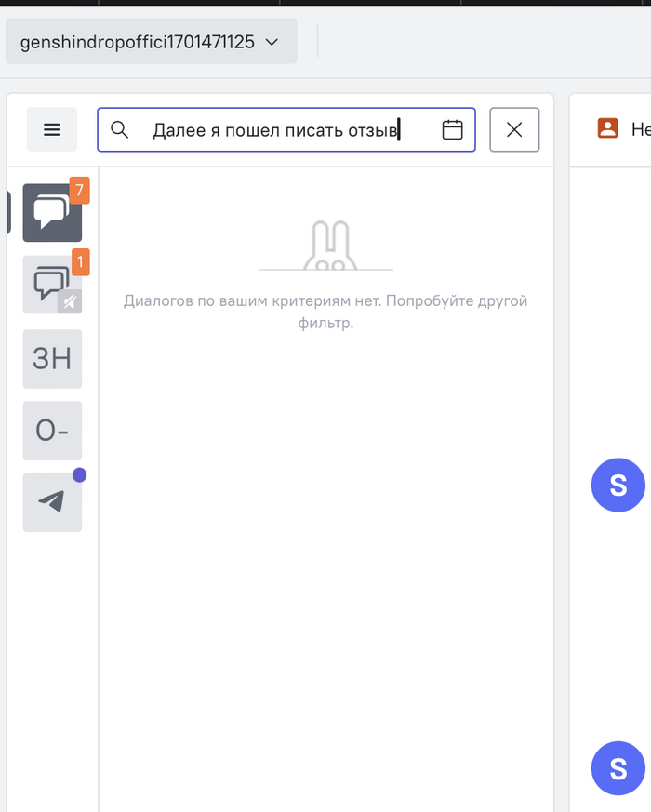
Task: Click the magnifying glass search icon
Action: pyautogui.click(x=119, y=129)
